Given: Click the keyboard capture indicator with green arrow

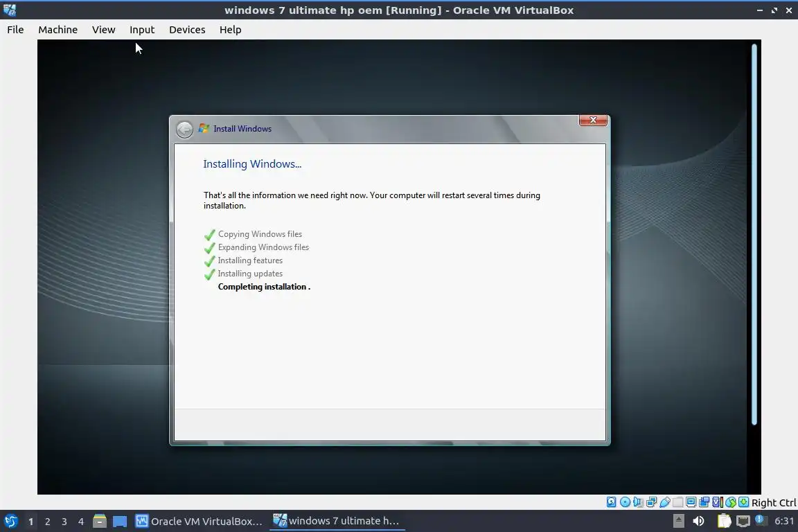Looking at the screenshot, I should point(743,502).
